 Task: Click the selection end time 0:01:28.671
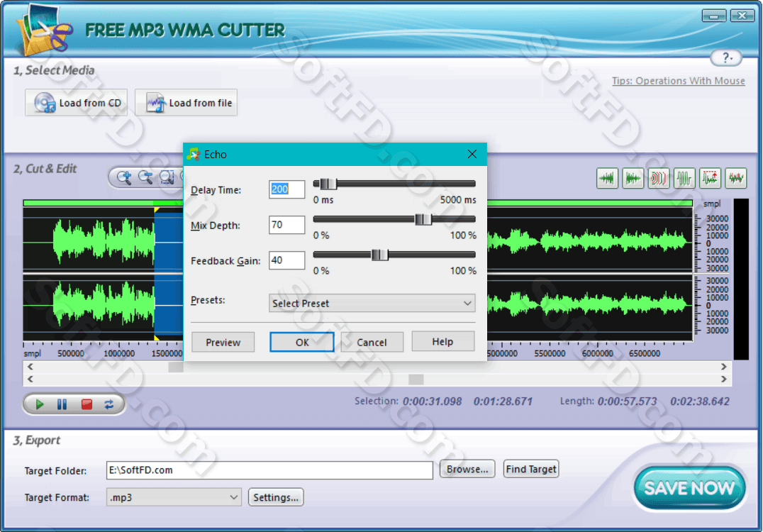(503, 401)
